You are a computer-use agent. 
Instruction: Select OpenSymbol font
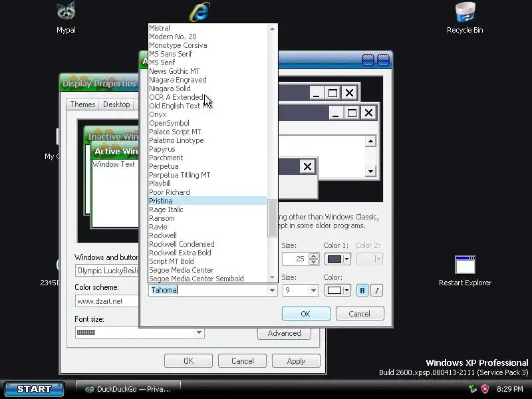pyautogui.click(x=207, y=123)
